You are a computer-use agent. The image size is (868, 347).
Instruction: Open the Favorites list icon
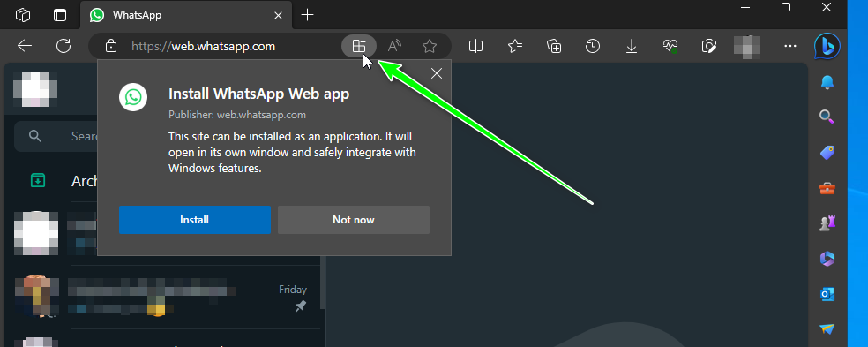click(515, 46)
